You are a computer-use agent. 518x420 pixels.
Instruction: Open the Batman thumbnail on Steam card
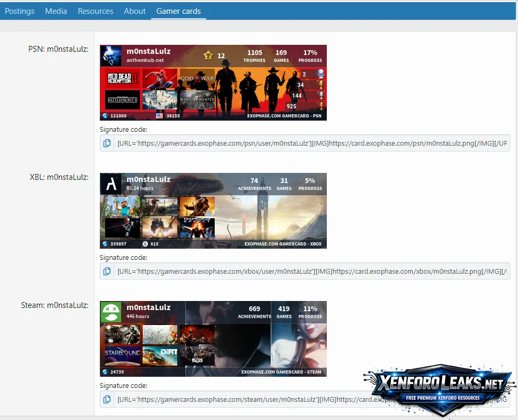122,335
